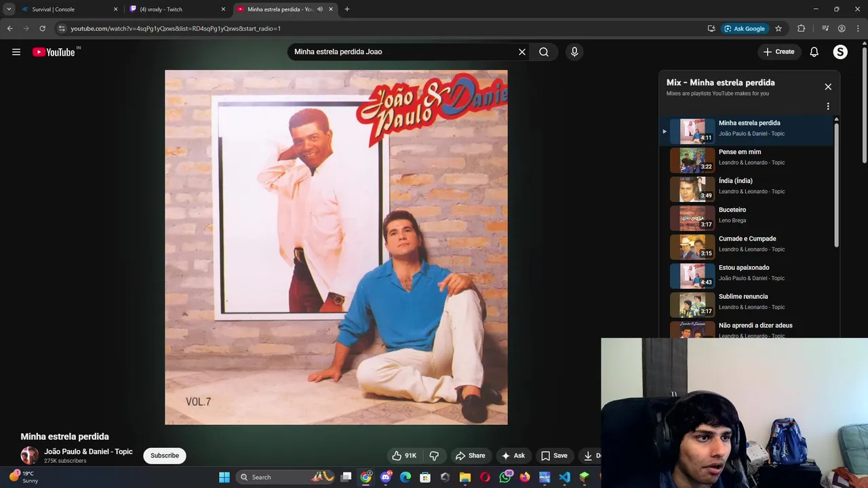Open Opera browser from taskbar
Viewport: 868px width, 488px height.
point(485,477)
